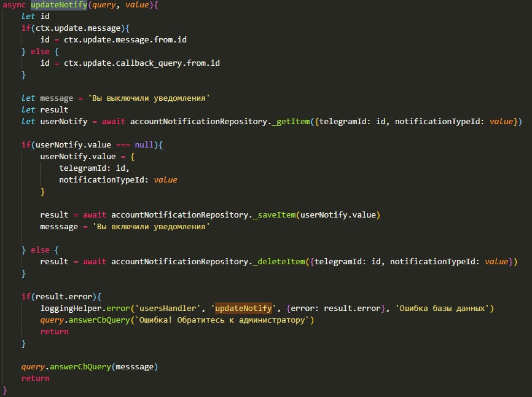Click 'accountNotificationRepository' on the _getItem line

[199, 122]
